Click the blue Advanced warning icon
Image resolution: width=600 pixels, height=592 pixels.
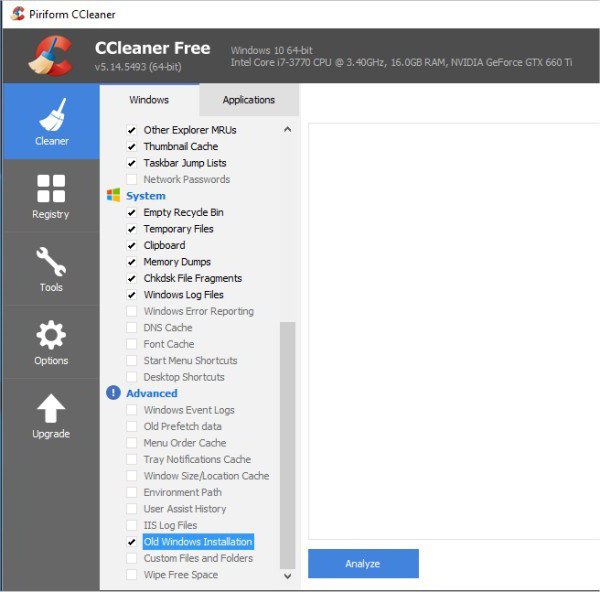coord(113,393)
